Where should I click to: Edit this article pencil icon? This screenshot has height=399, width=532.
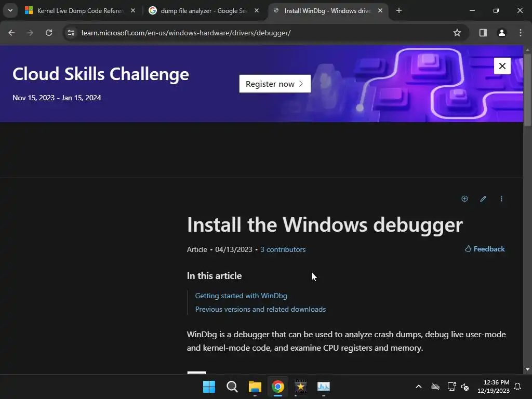point(483,199)
